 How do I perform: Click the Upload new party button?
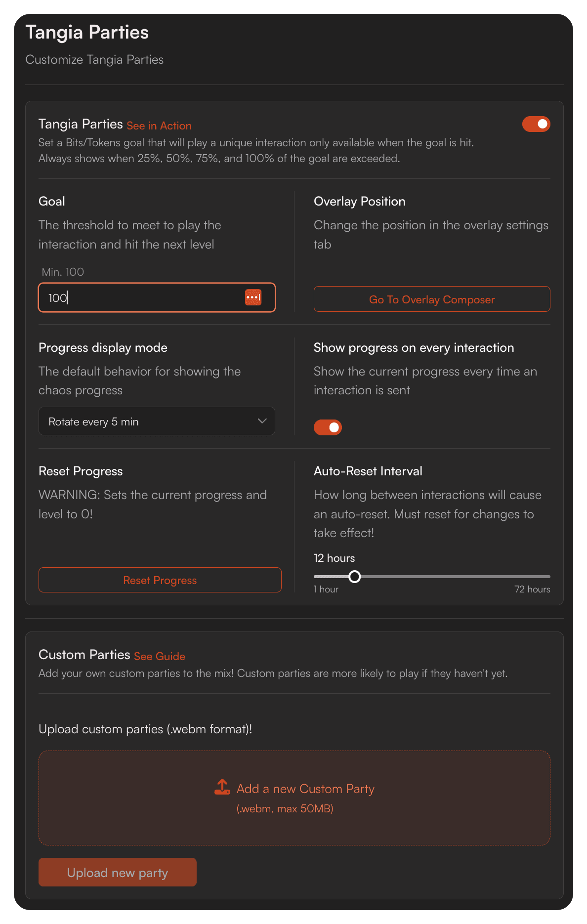point(118,873)
